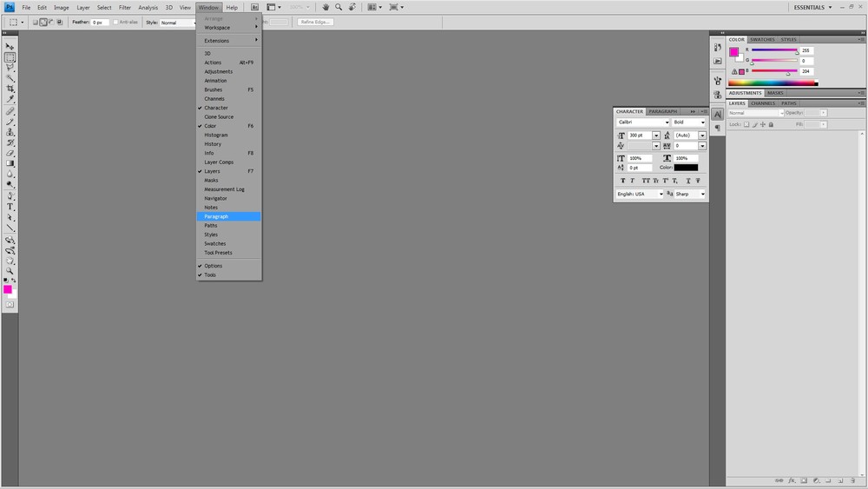Select the Dodge tool

10,184
